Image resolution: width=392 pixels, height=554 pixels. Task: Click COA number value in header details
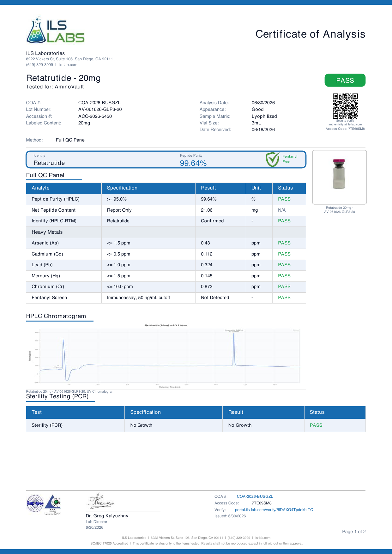point(100,103)
